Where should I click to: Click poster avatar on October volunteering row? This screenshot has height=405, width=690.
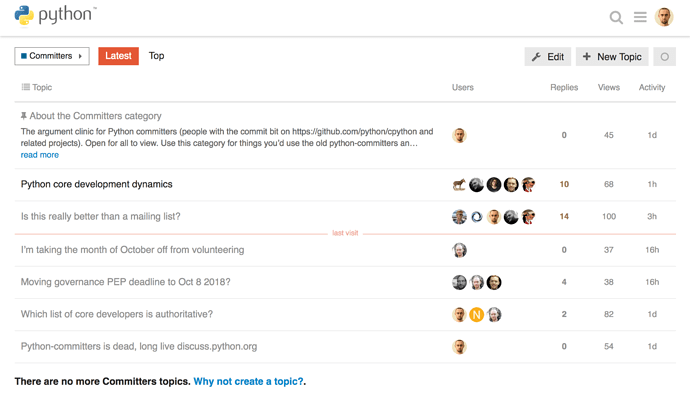459,250
